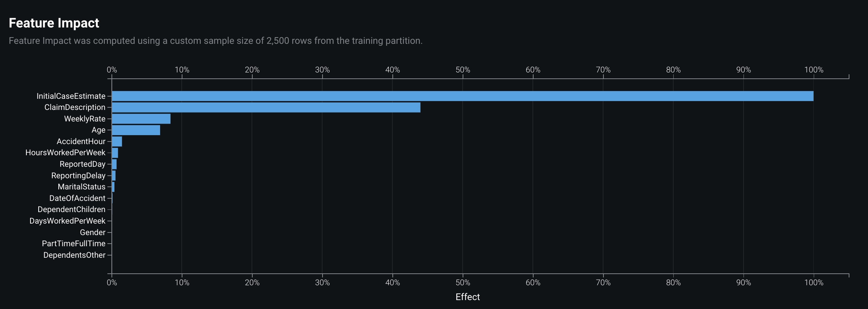Viewport: 868px width, 309px height.
Task: Click the DaysWorkedPerWeek label
Action: coord(67,221)
